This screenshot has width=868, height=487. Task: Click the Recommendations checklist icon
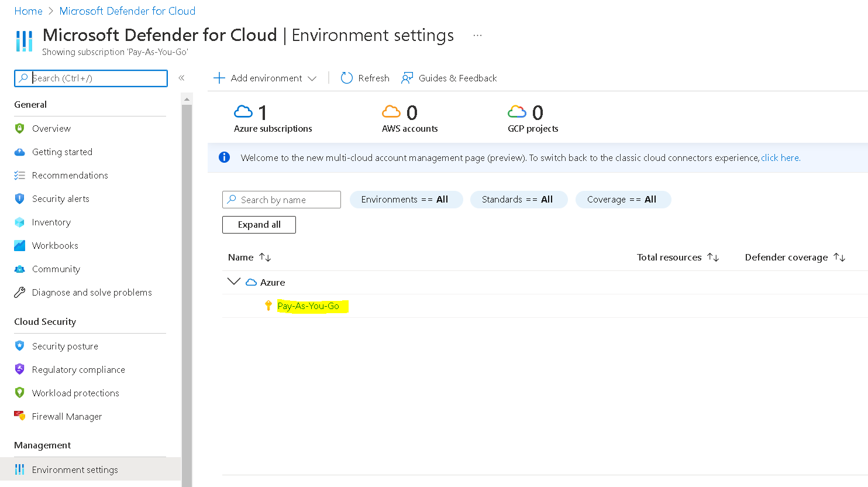click(19, 175)
